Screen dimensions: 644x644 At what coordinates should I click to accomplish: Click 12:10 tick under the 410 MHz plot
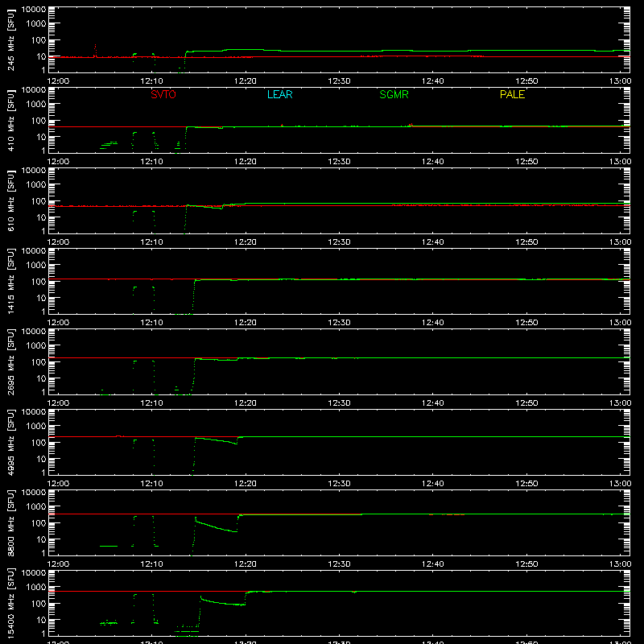point(151,162)
